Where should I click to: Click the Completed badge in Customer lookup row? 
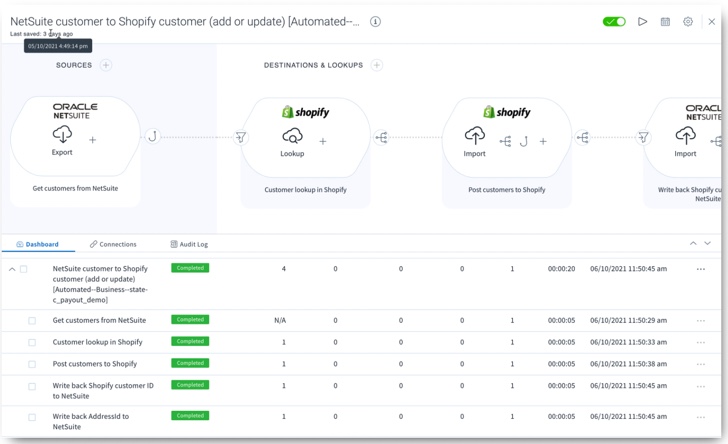pos(190,341)
